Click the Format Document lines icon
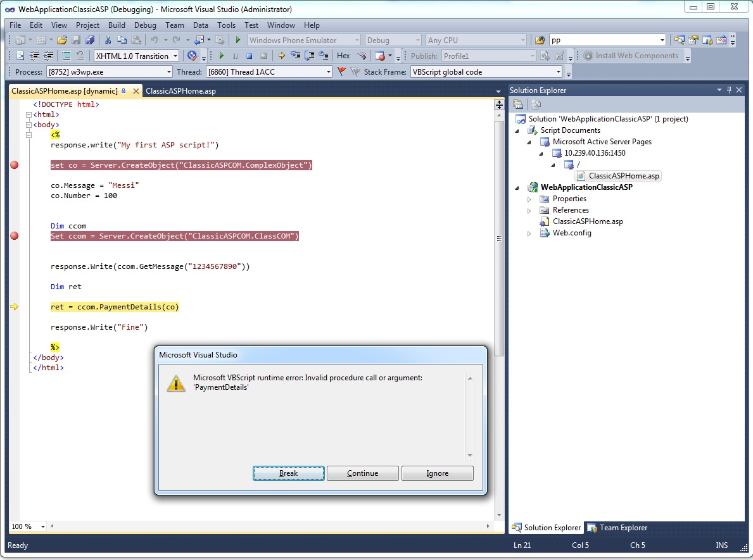 point(66,56)
